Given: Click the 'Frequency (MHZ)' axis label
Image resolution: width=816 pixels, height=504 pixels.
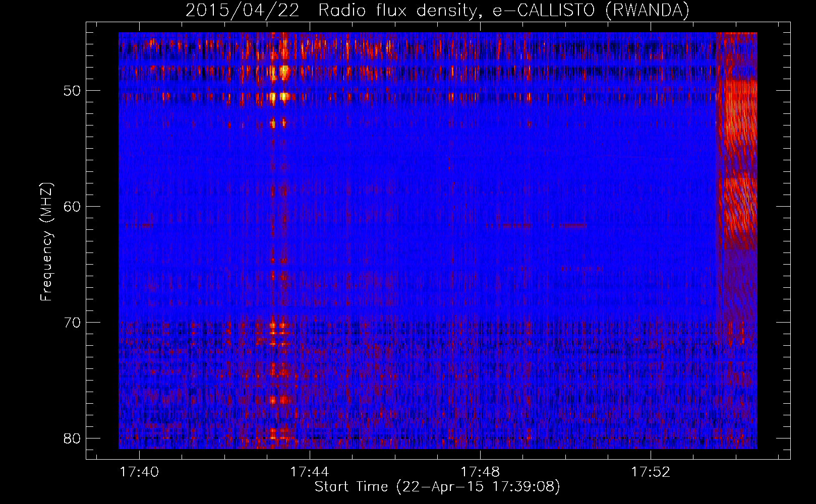Looking at the screenshot, I should [x=46, y=242].
